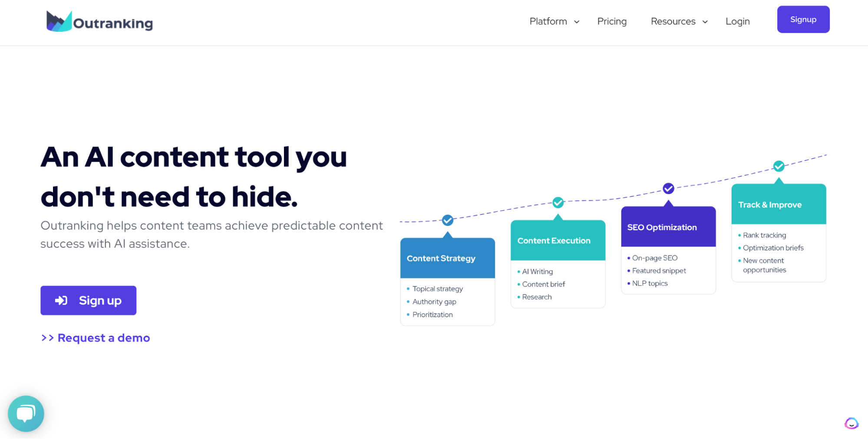Click 'AI Writing' text

538,271
